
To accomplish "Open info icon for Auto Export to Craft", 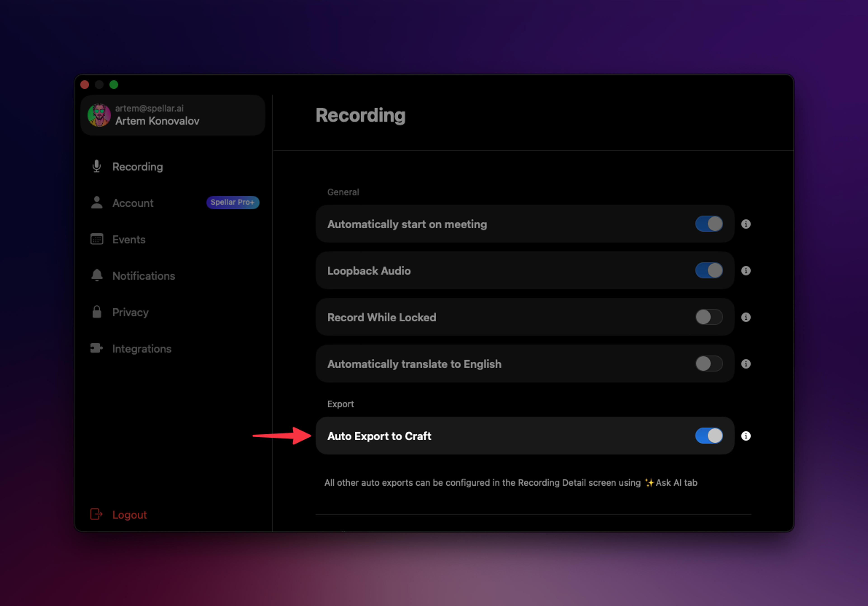I will 746,436.
